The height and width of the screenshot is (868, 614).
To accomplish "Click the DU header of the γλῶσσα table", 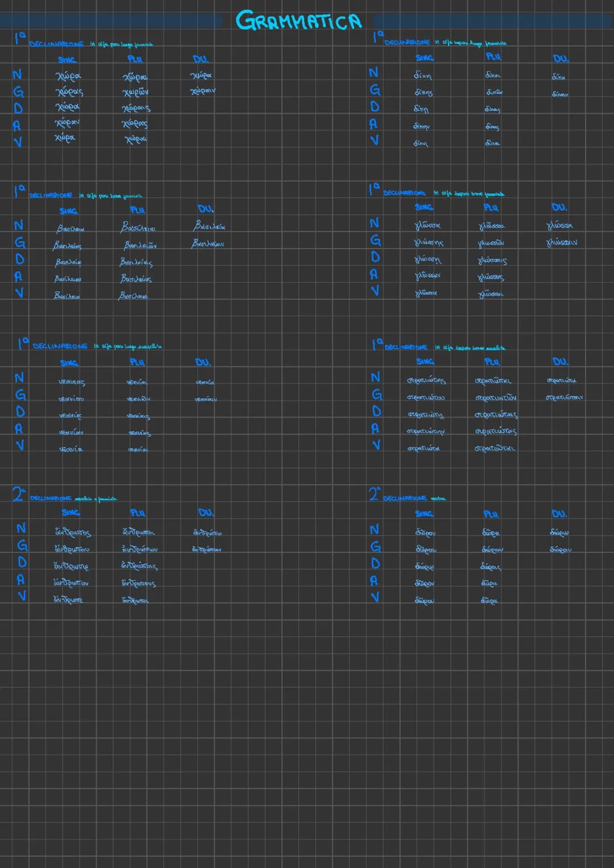I will (x=559, y=207).
